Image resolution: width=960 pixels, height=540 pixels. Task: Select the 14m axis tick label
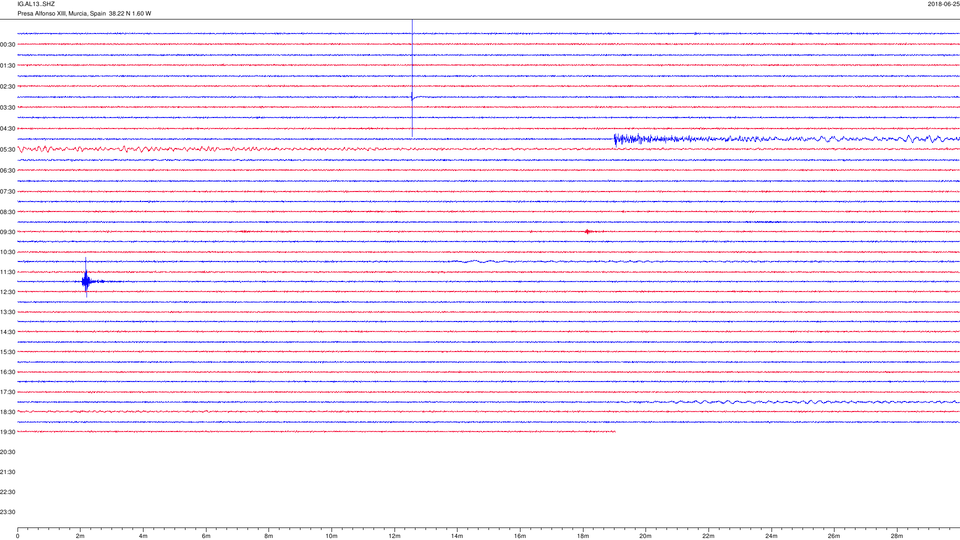point(457,536)
